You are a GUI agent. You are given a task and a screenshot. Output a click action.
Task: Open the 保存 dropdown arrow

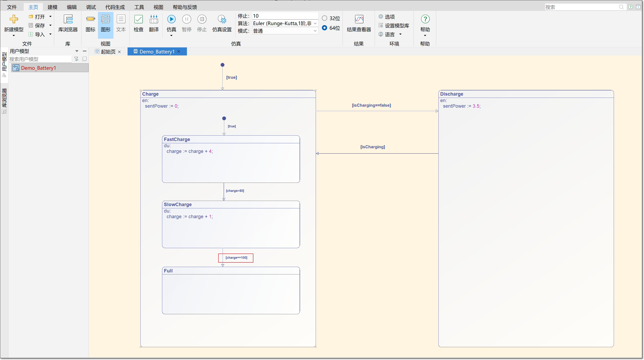(50, 25)
